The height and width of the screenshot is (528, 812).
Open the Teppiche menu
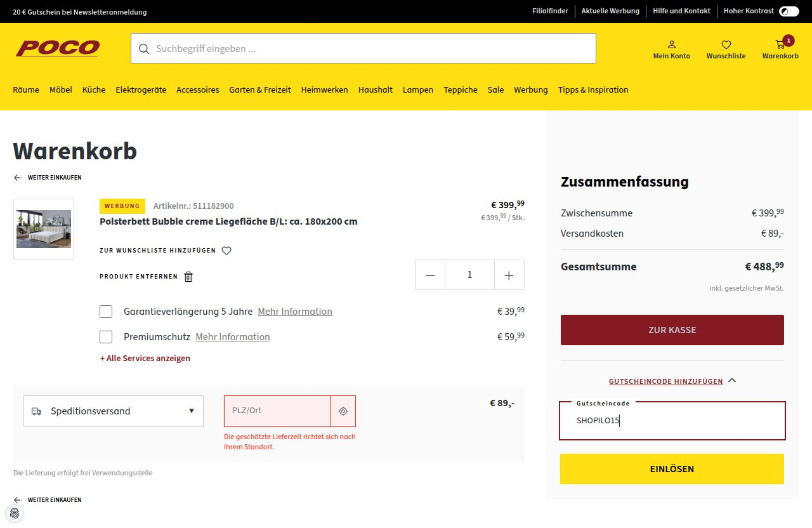[461, 89]
